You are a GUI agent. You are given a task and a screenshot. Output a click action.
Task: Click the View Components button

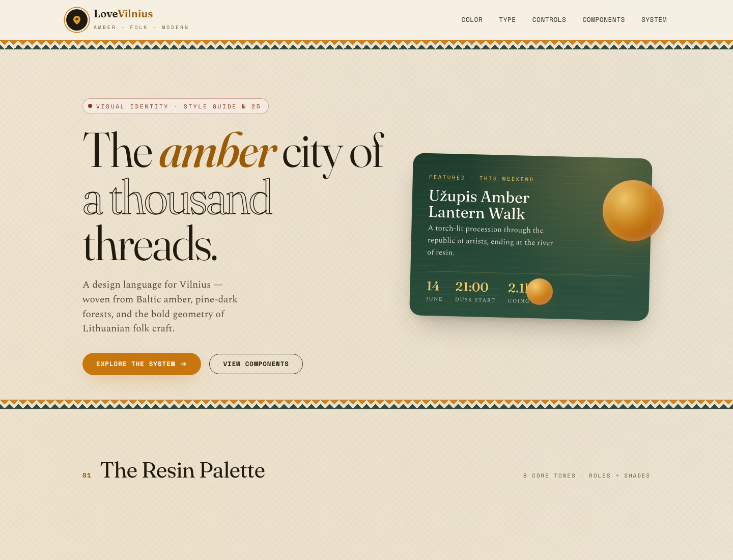(x=256, y=364)
